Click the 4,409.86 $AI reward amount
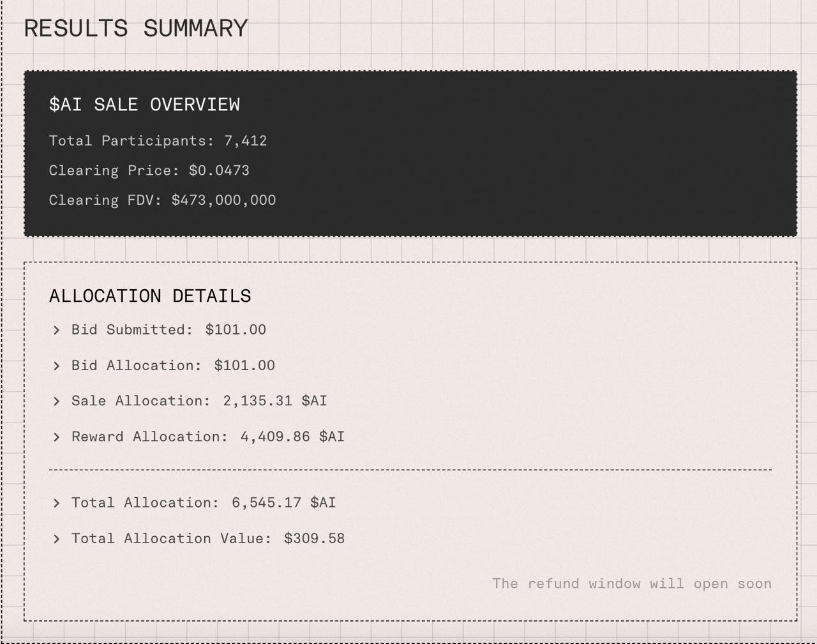This screenshot has height=644, width=817. [x=292, y=437]
